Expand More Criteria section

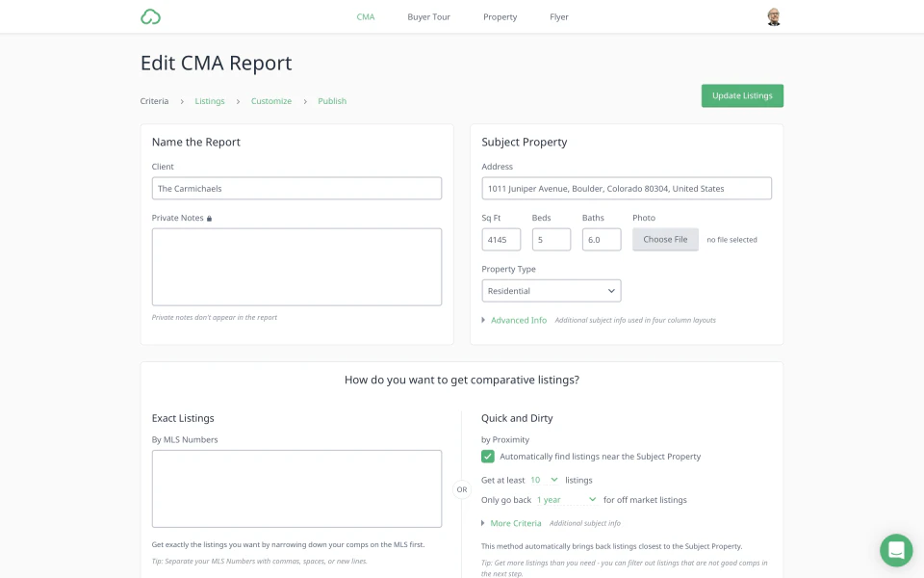coord(515,523)
